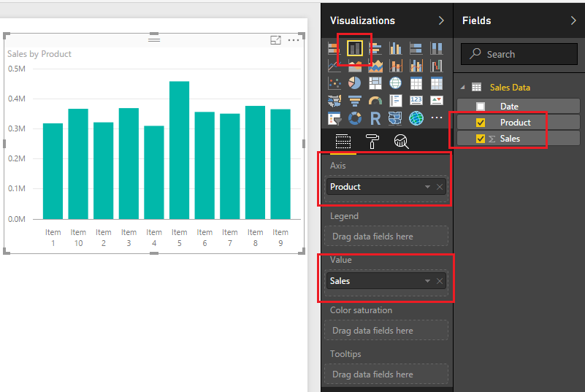Select the clustered column chart visualization
The image size is (585, 392).
[x=395, y=48]
